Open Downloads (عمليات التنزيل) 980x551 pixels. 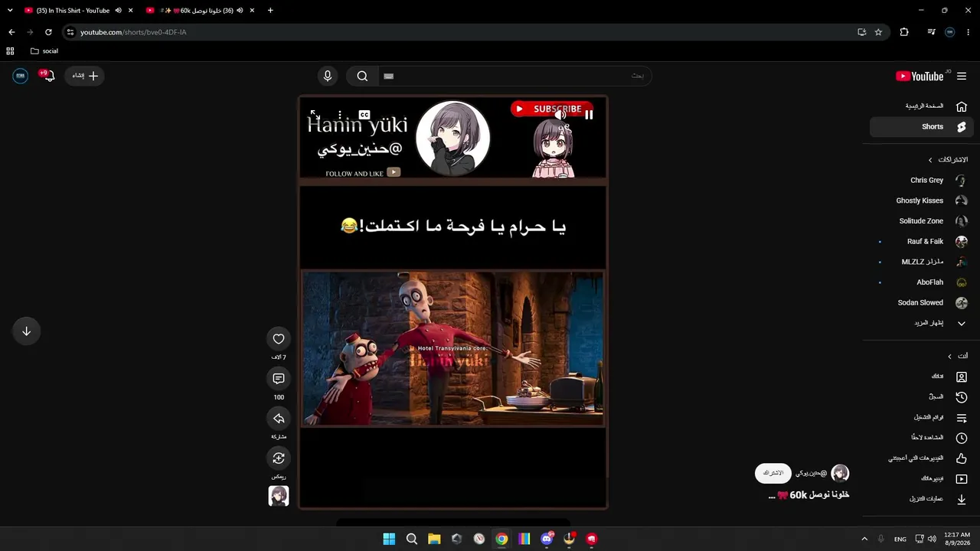pyautogui.click(x=921, y=499)
